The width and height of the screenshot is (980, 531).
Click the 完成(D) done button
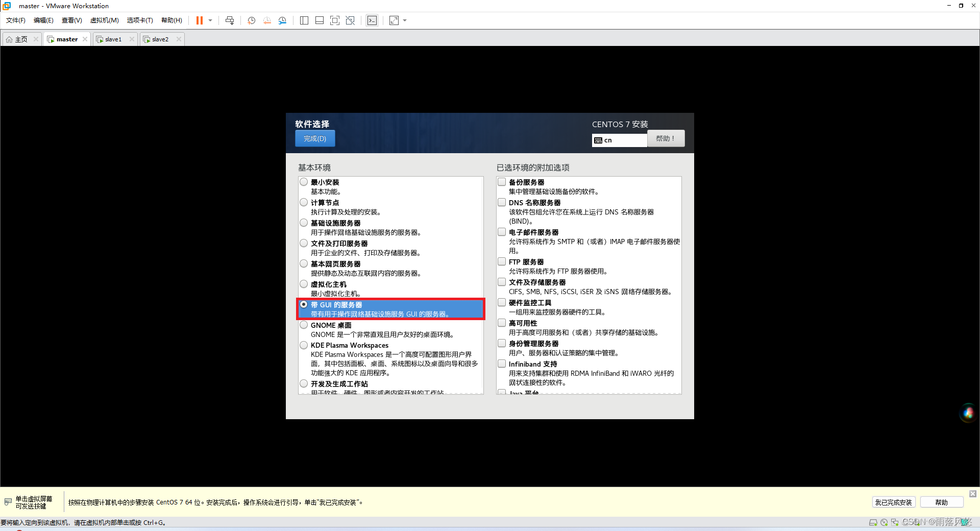(315, 138)
